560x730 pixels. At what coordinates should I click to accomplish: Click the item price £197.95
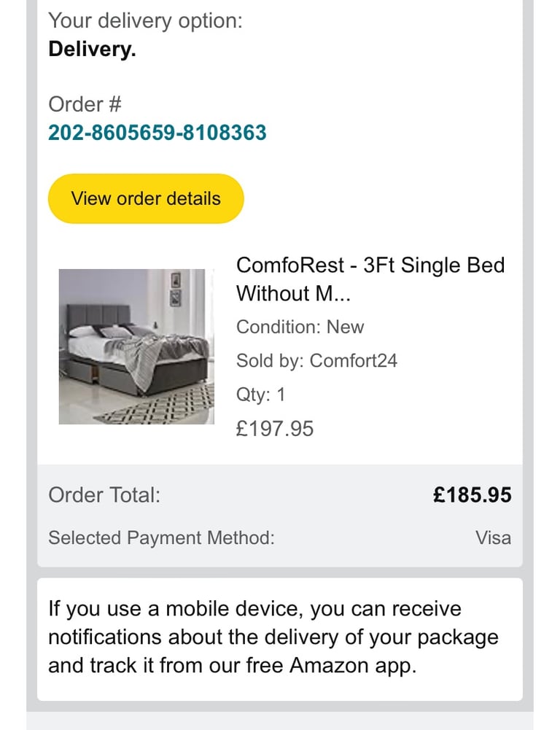point(275,428)
